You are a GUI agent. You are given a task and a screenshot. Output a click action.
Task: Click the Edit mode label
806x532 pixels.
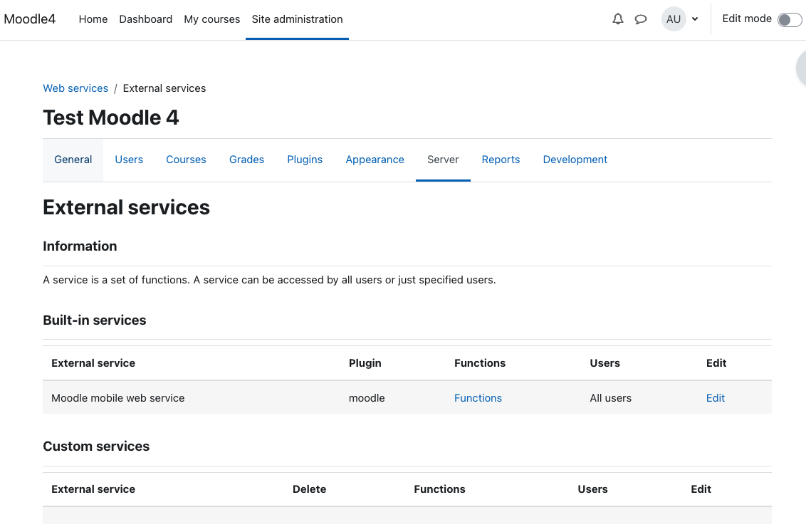click(747, 19)
